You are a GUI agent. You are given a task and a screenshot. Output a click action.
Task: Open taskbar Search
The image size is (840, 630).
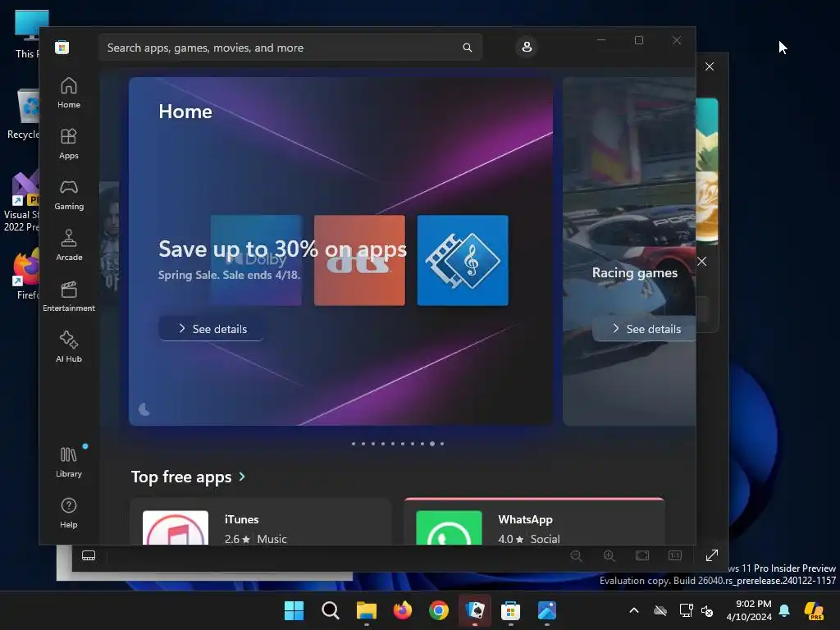tap(331, 610)
